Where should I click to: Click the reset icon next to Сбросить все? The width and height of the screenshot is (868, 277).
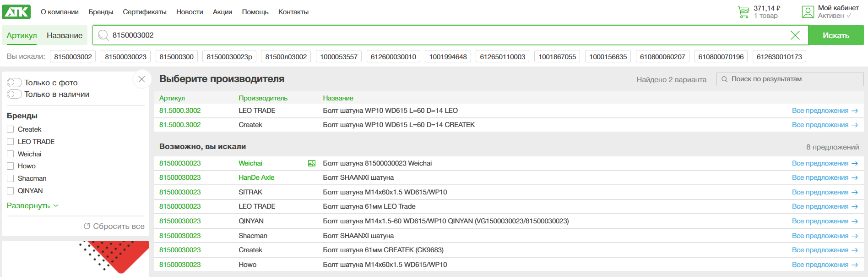coord(87,226)
